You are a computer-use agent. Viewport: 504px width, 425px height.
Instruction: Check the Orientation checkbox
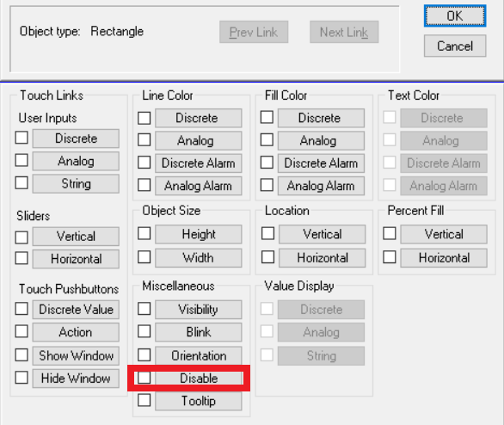(144, 355)
